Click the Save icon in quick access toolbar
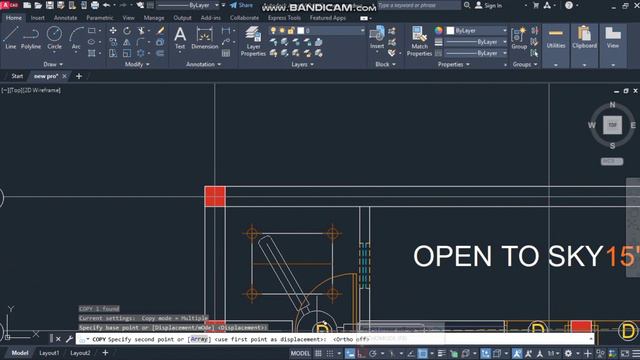The height and width of the screenshot is (360, 640). click(50, 5)
